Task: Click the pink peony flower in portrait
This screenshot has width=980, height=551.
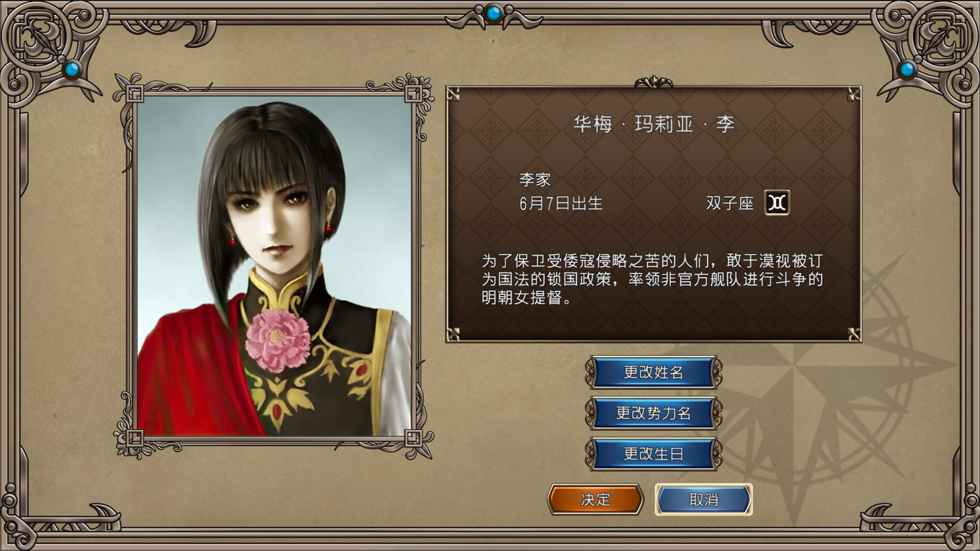Action: (x=278, y=340)
